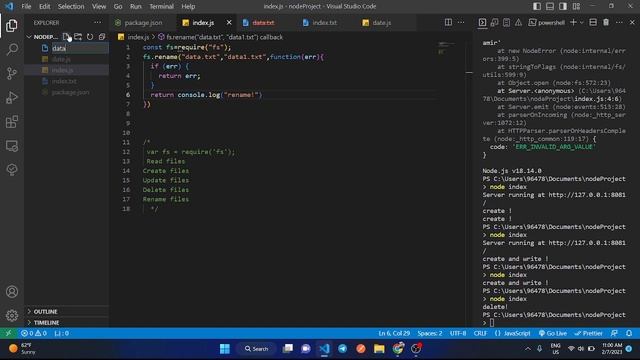Click the new file name input field
The height and width of the screenshot is (360, 640).
click(x=80, y=48)
